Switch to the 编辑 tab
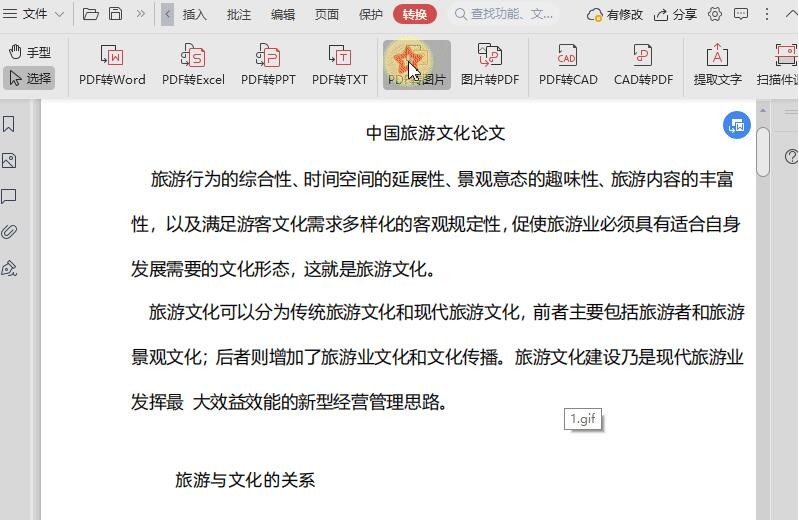The height and width of the screenshot is (520, 799). point(283,14)
